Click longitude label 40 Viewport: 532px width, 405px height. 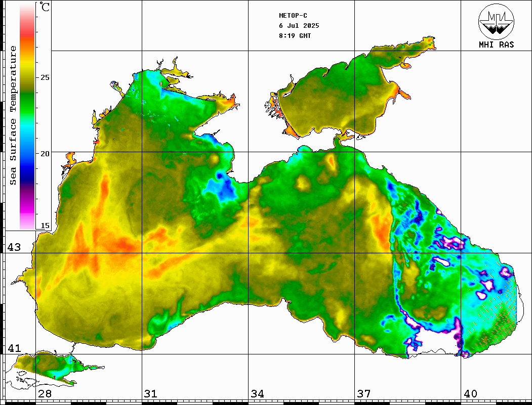[x=470, y=394]
